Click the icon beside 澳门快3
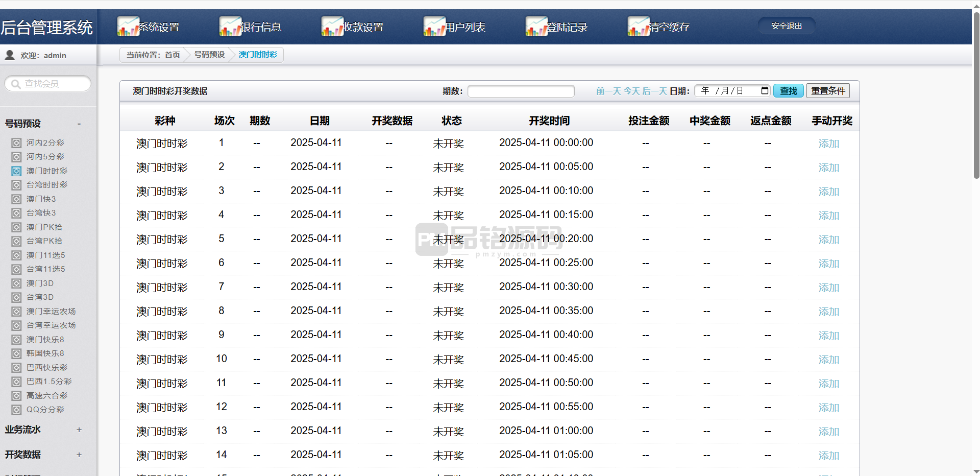The width and height of the screenshot is (980, 476). pyautogui.click(x=16, y=199)
